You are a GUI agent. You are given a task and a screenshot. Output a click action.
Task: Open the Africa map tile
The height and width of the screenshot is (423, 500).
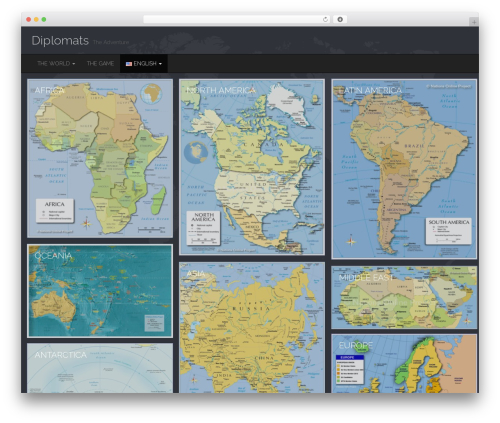pos(100,158)
